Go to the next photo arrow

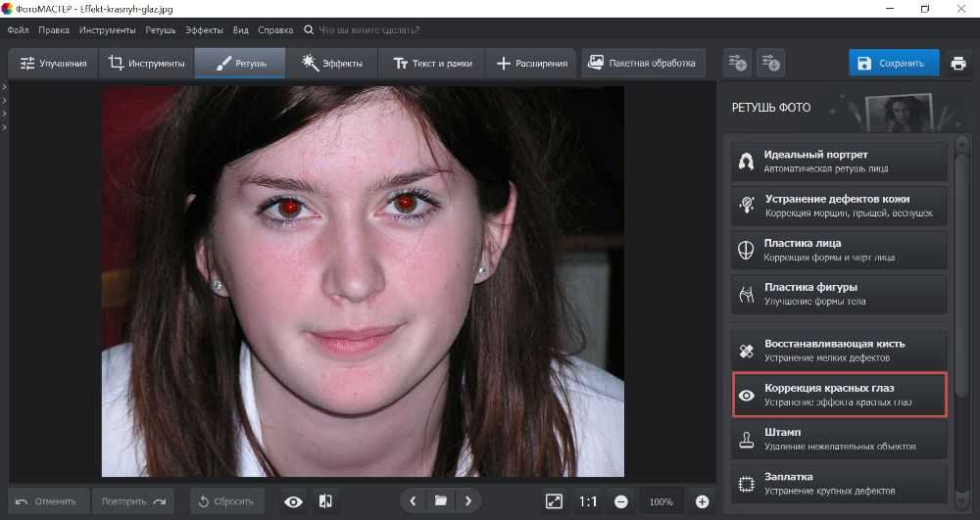(468, 501)
